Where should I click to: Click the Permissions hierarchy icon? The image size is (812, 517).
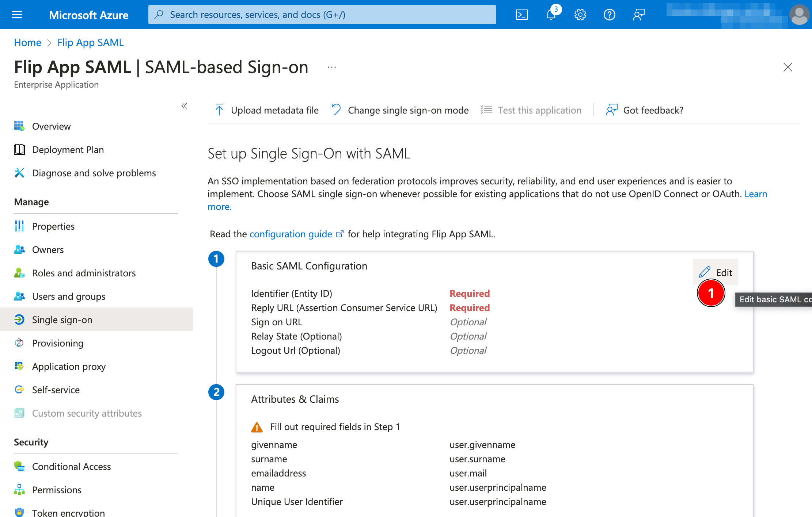19,490
